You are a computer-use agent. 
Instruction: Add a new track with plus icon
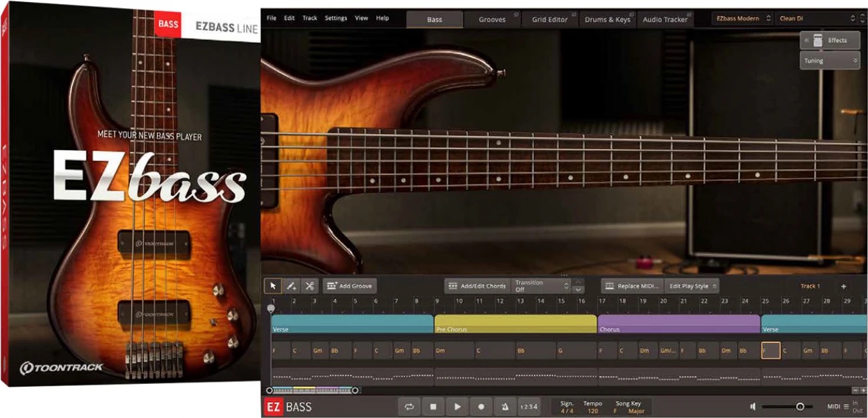[x=843, y=286]
